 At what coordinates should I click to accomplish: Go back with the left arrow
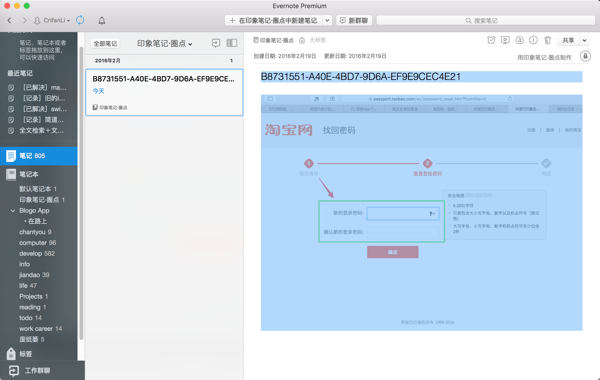click(x=9, y=20)
